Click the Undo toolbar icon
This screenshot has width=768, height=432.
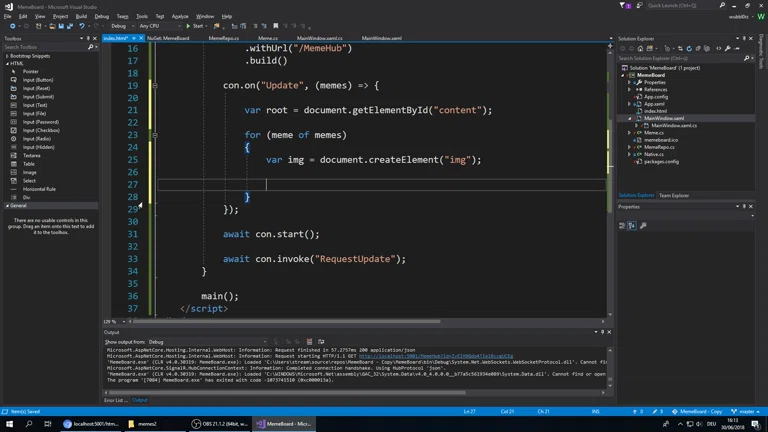[x=82, y=26]
